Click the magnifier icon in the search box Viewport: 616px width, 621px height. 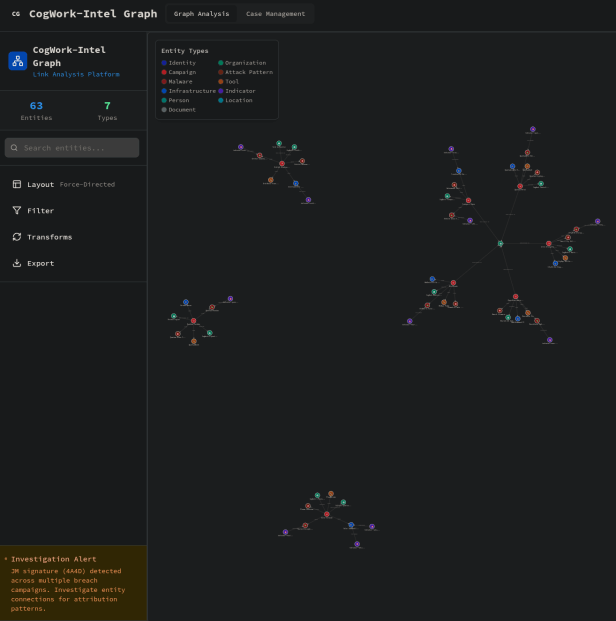click(14, 148)
